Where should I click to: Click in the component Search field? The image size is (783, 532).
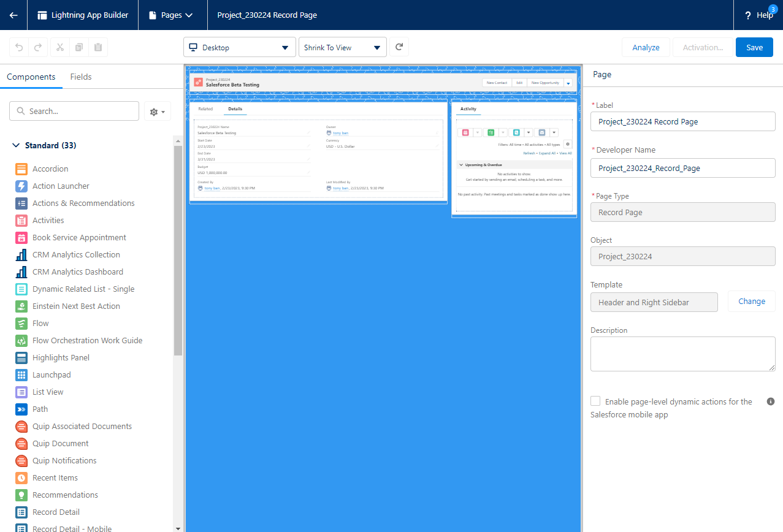coord(74,112)
